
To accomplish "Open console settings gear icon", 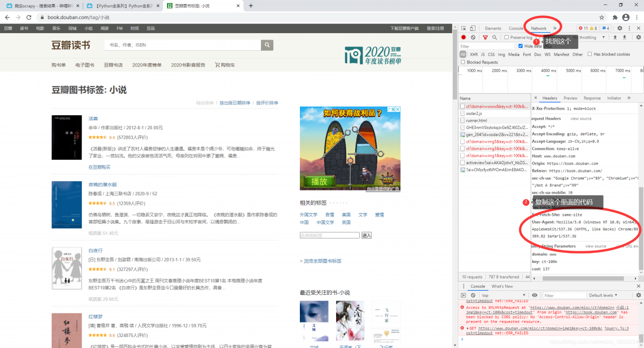I will 638,295.
